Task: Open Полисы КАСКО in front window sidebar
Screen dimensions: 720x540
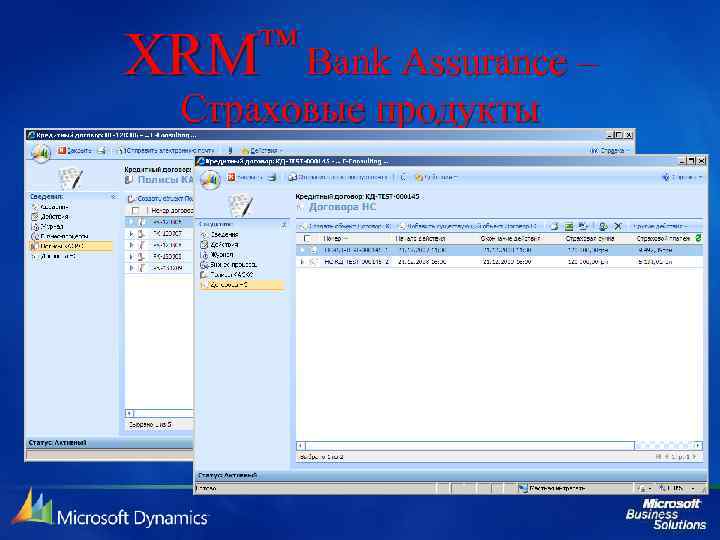Action: click(x=227, y=275)
